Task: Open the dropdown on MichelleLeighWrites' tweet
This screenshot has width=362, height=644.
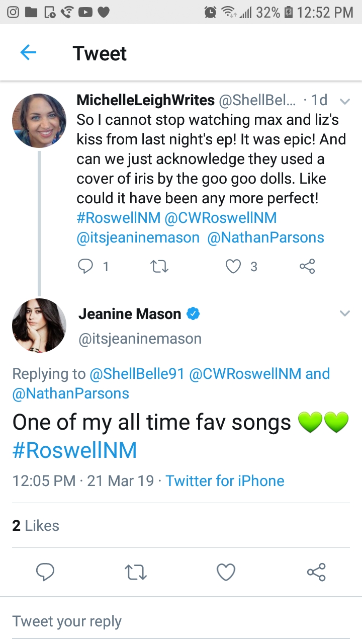Action: [x=345, y=101]
